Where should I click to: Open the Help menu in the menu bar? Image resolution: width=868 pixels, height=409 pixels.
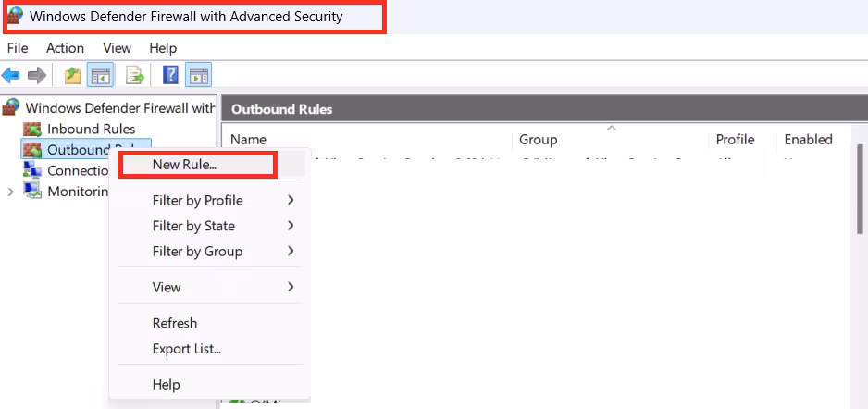pos(163,48)
